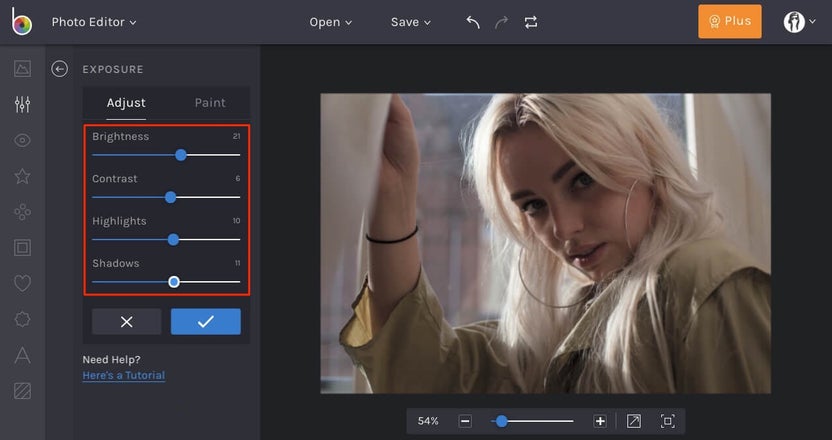Click the 54% zoom percentage value
This screenshot has width=832, height=440.
point(428,421)
